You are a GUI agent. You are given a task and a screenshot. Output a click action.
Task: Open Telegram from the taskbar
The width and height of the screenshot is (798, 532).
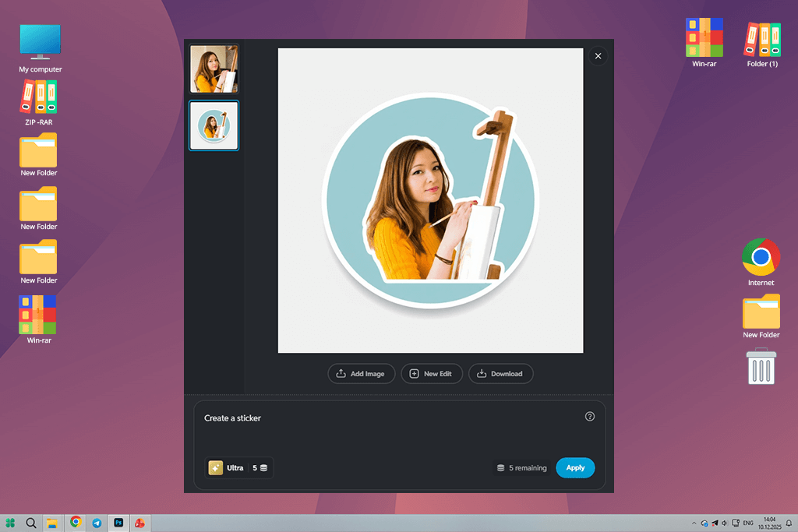click(x=97, y=523)
